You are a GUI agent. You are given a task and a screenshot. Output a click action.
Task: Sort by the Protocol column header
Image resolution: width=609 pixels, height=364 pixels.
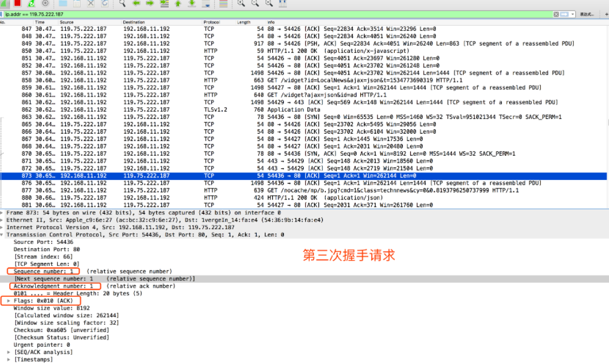pyautogui.click(x=219, y=22)
